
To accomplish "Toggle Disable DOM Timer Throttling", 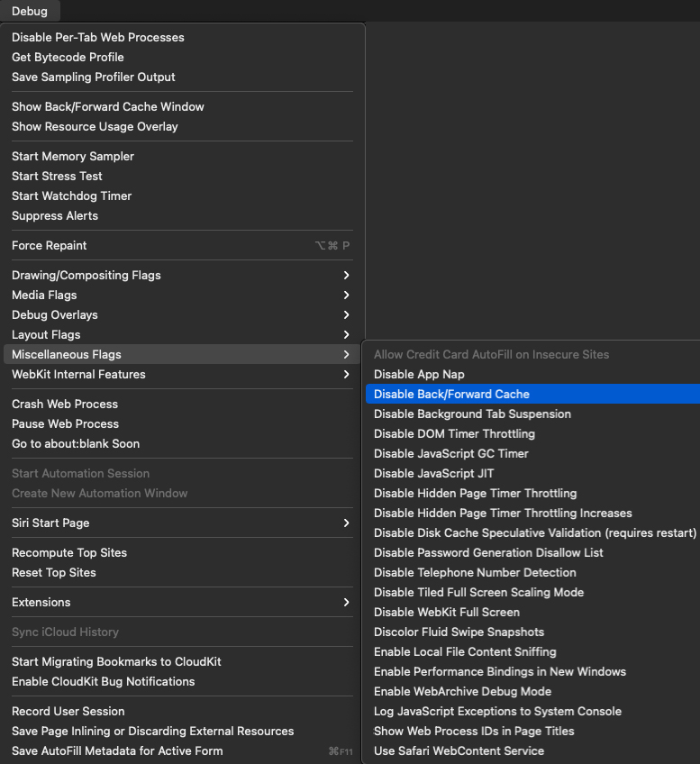I will [454, 433].
